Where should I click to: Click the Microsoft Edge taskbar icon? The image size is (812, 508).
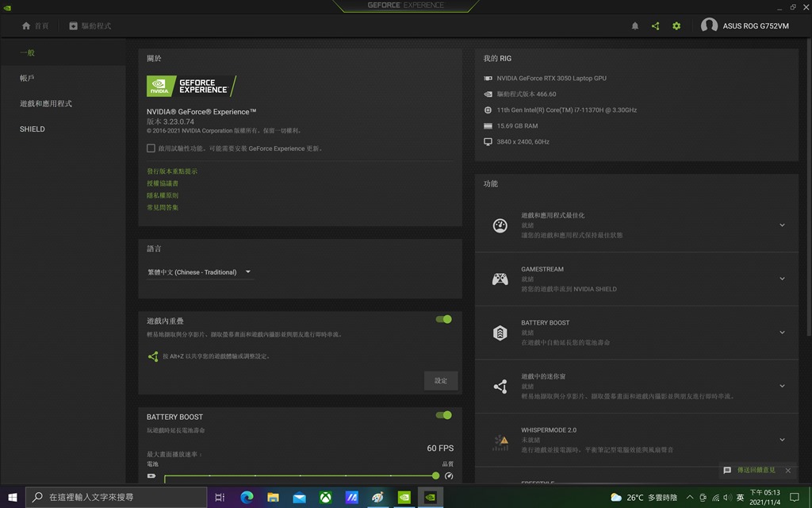coord(247,498)
